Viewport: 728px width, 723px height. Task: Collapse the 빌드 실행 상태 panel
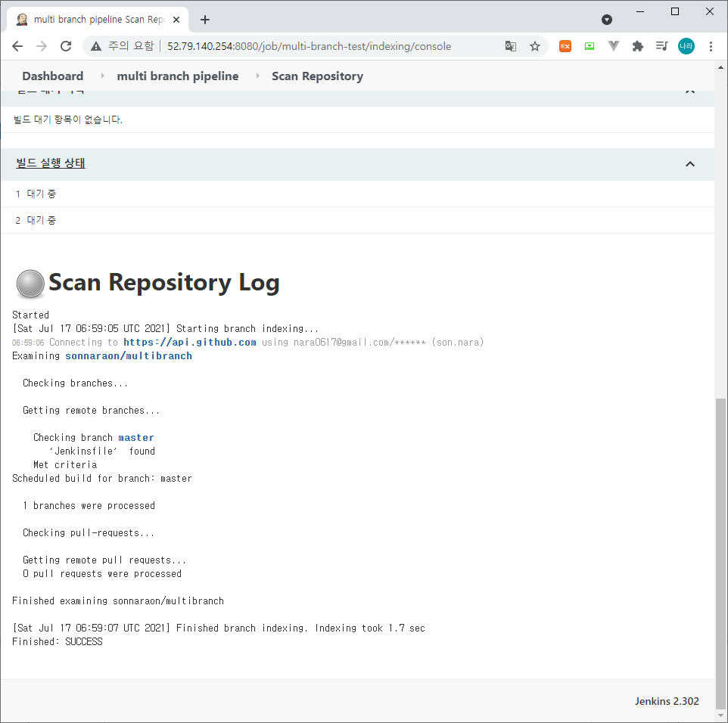click(x=690, y=164)
